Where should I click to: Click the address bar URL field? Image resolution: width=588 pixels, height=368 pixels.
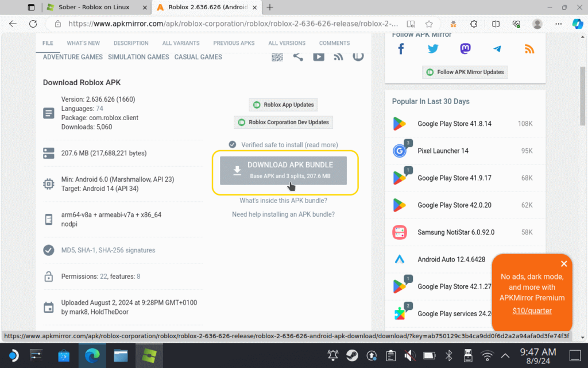[x=233, y=24]
